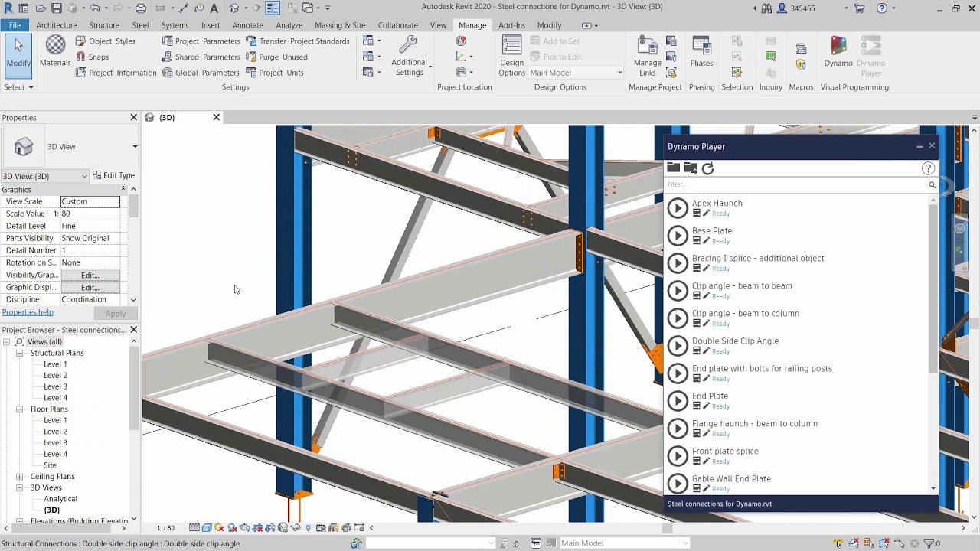Open the Main Model design option dropdown

[x=576, y=73]
